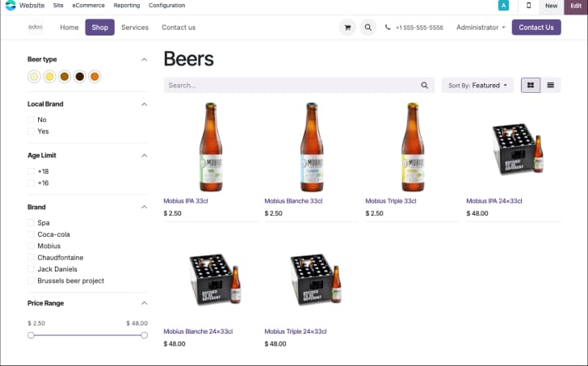Click the Mobius Blanche 33cl bottle image
Viewport: 588px width, 366px height.
tap(312, 147)
